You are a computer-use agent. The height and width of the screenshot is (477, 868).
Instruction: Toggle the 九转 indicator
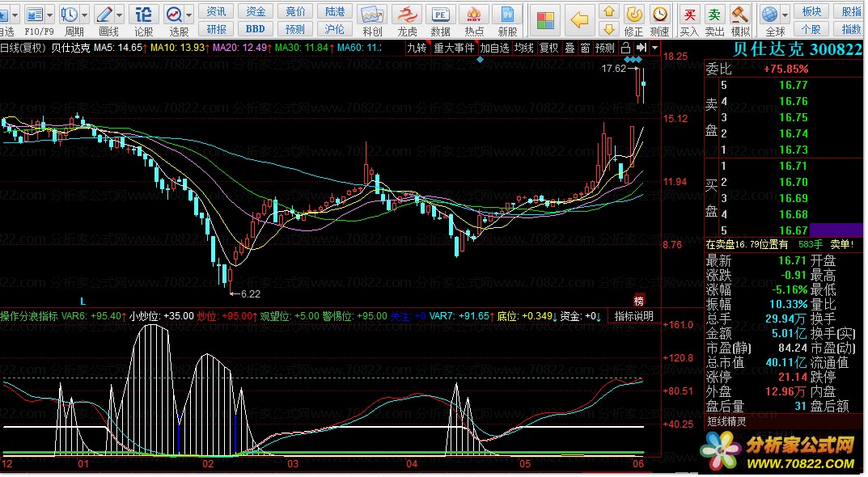point(417,49)
